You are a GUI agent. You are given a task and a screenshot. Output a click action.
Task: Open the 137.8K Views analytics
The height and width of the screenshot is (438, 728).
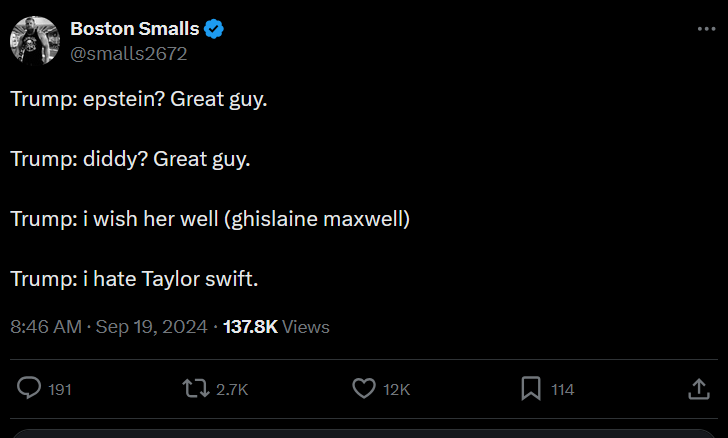(276, 327)
